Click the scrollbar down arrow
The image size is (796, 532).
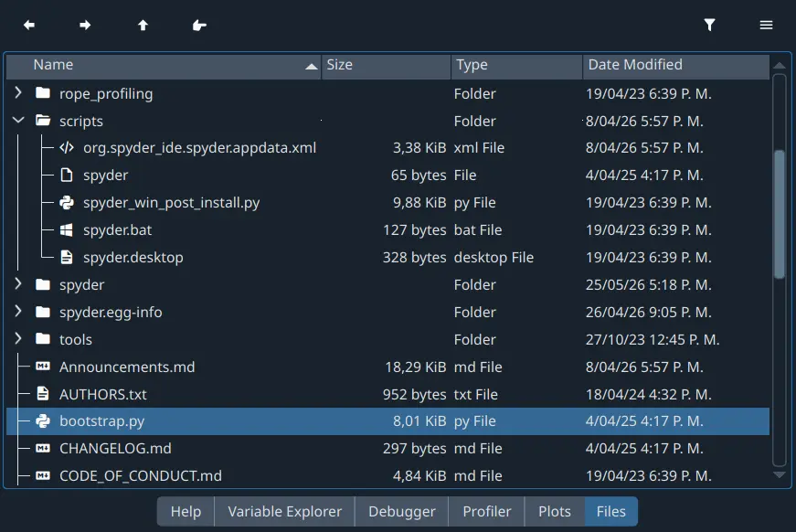(x=780, y=475)
